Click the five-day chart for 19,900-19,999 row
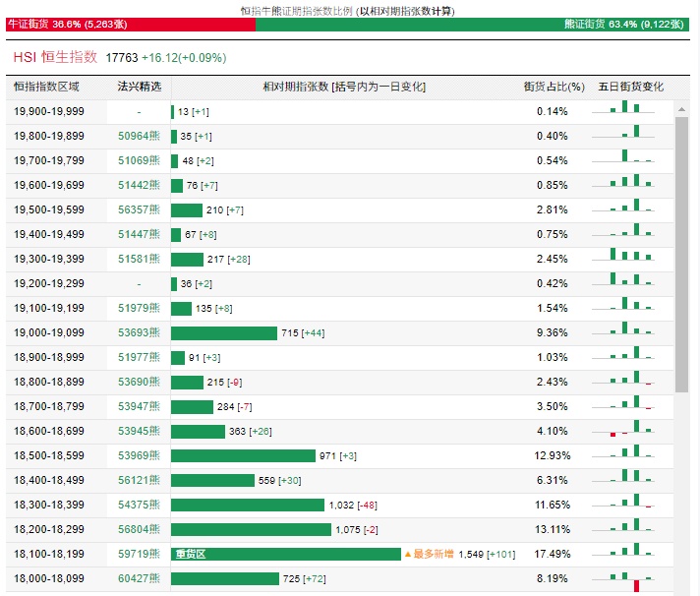The image size is (700, 596). click(630, 111)
